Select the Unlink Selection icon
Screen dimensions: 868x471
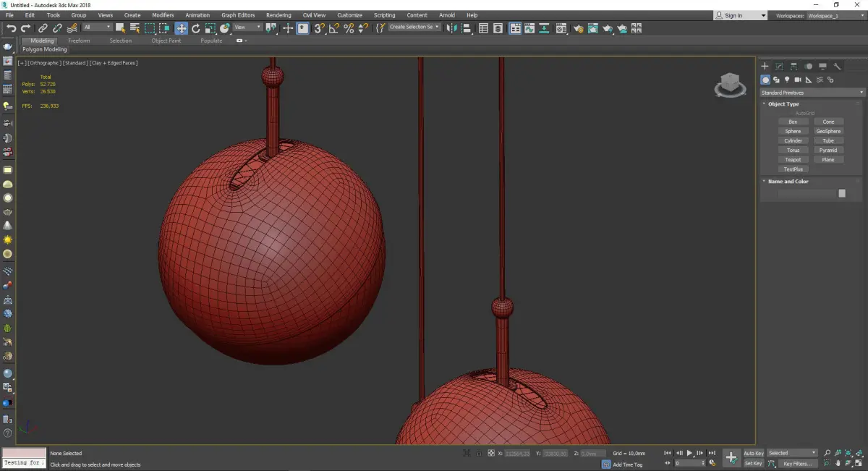(x=57, y=28)
